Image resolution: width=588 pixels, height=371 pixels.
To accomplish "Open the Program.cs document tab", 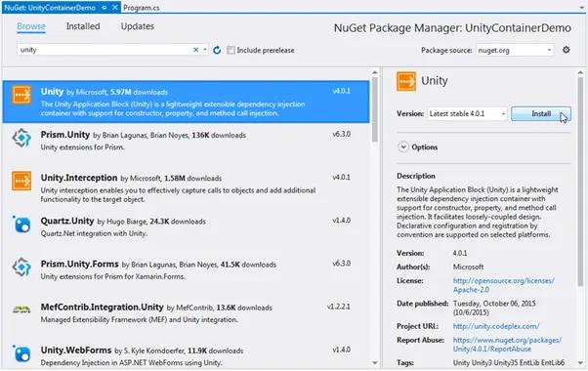I will pyautogui.click(x=142, y=8).
